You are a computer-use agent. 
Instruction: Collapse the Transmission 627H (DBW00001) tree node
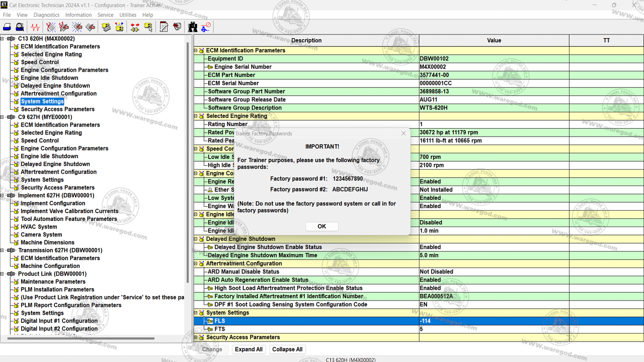(x=2, y=250)
